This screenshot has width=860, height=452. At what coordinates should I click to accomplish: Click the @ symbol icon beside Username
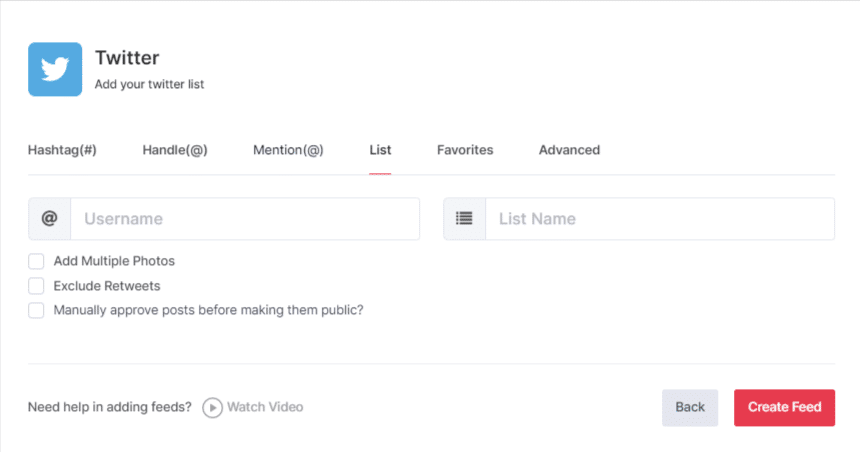click(49, 219)
